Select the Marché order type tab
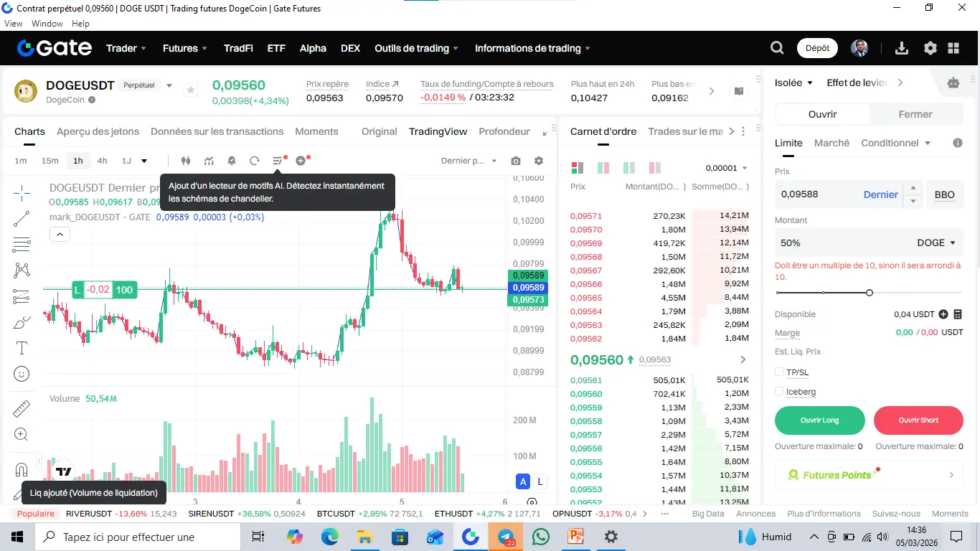 click(x=831, y=143)
